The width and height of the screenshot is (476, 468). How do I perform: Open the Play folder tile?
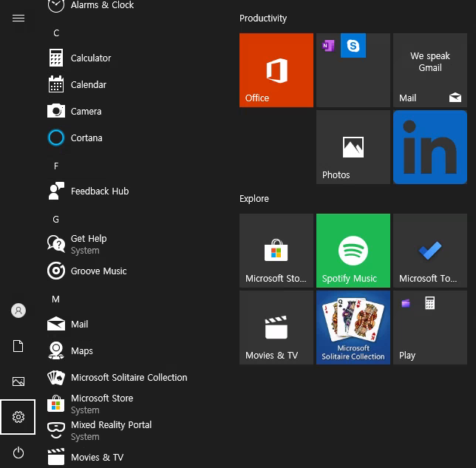pyautogui.click(x=430, y=328)
